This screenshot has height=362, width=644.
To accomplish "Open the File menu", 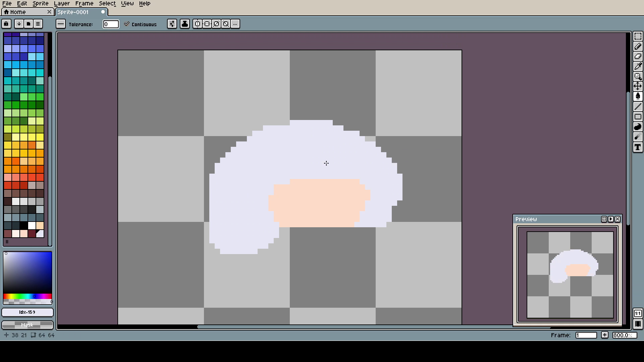I will click(7, 3).
